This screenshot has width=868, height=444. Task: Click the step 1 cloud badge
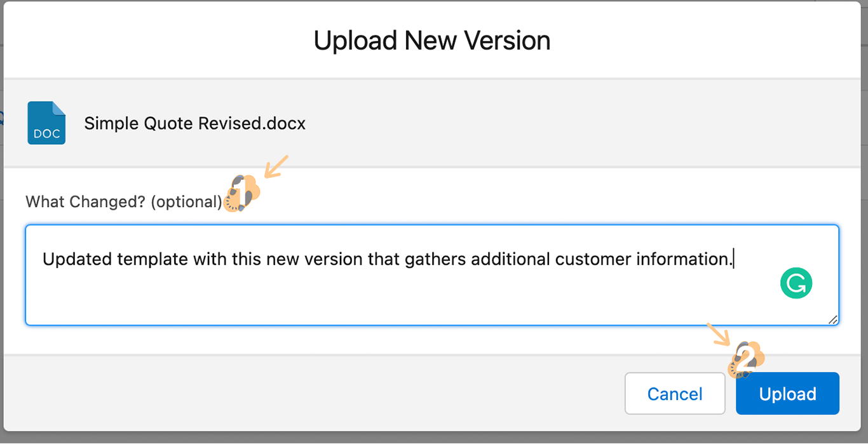(242, 193)
